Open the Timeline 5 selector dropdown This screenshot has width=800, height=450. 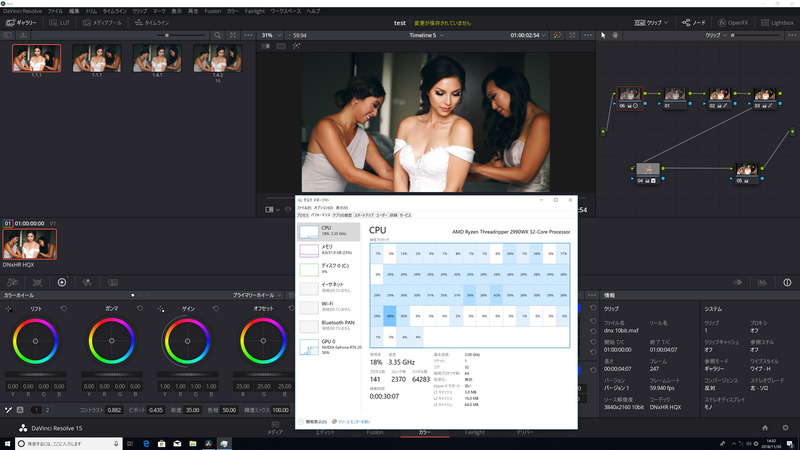pyautogui.click(x=427, y=35)
